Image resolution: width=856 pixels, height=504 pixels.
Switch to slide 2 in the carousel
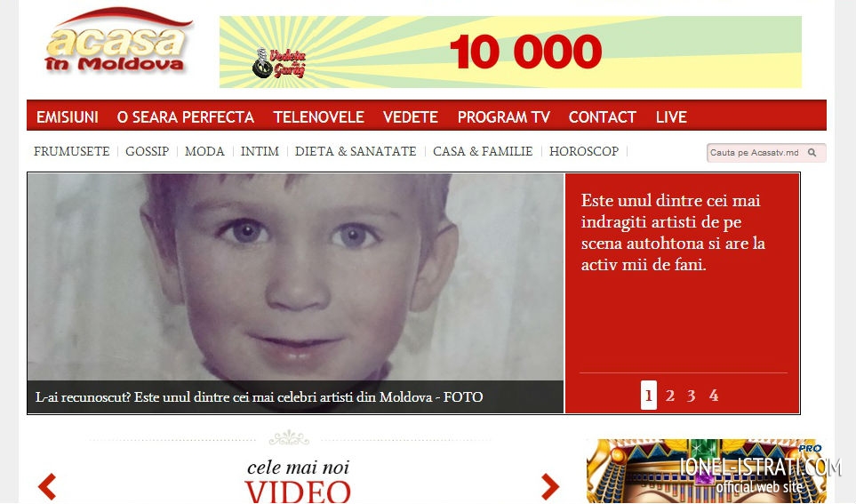(670, 396)
